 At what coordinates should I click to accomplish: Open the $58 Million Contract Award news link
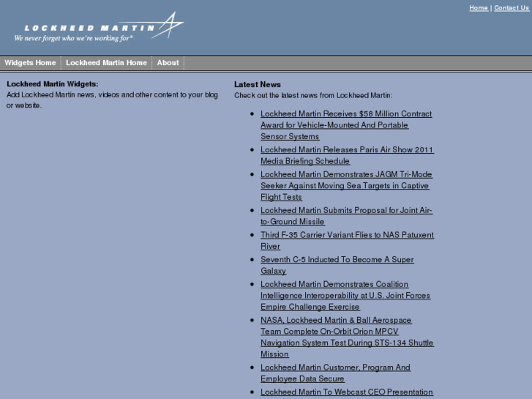click(346, 125)
